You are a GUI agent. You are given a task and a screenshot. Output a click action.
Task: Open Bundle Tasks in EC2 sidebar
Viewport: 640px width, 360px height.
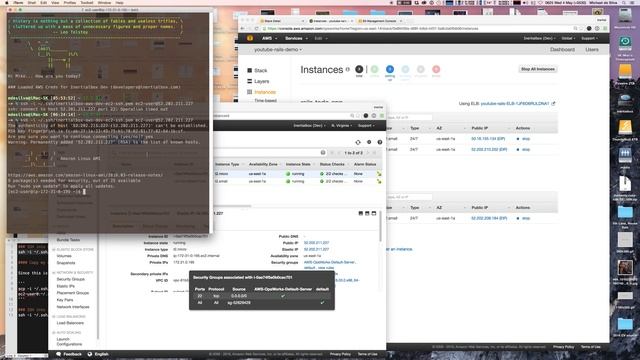coord(68,240)
